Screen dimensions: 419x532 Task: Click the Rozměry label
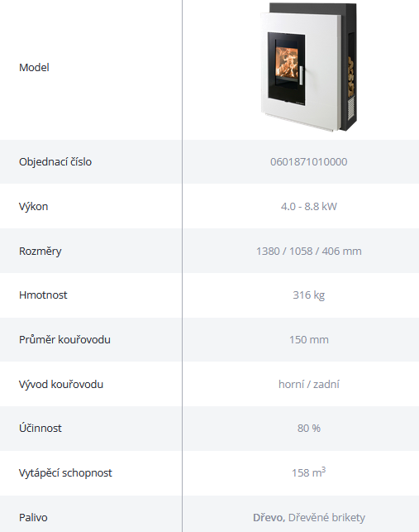[x=40, y=251]
